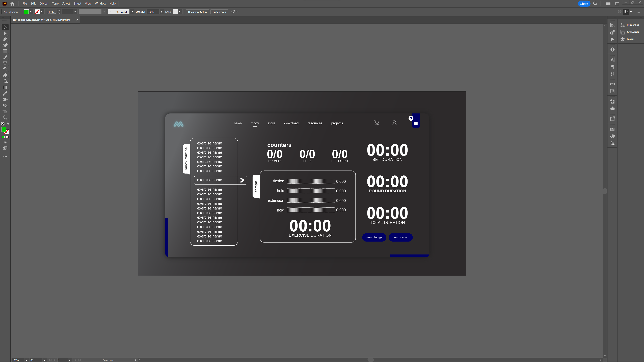Screen dimensions: 644x362
Task: Open zoom level dropdown at bottom left
Action: click(x=26, y=360)
